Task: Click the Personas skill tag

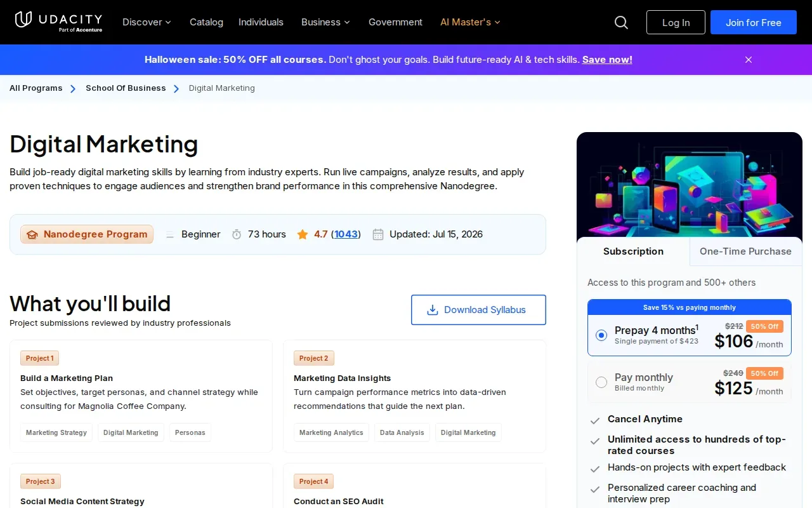Action: coord(190,432)
